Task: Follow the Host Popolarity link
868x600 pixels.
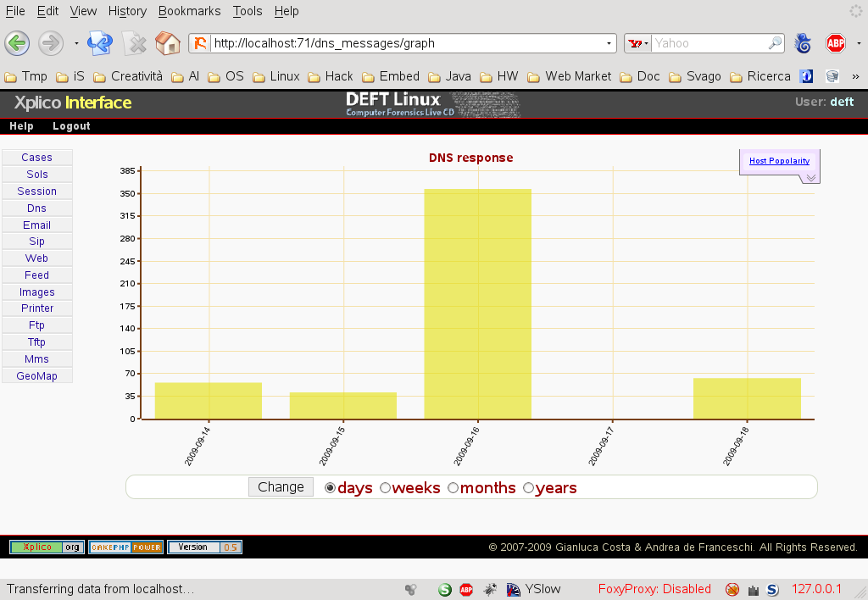Action: 779,161
